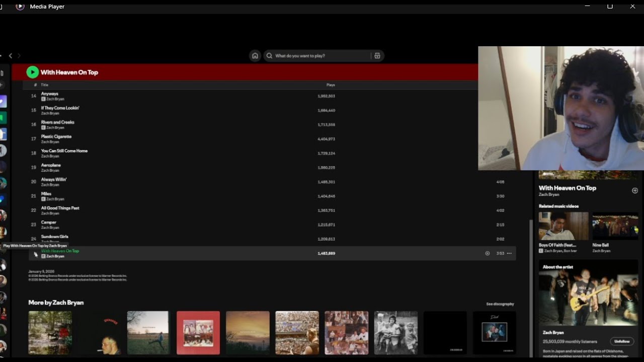Unfollow Zach Bryan

click(x=622, y=341)
